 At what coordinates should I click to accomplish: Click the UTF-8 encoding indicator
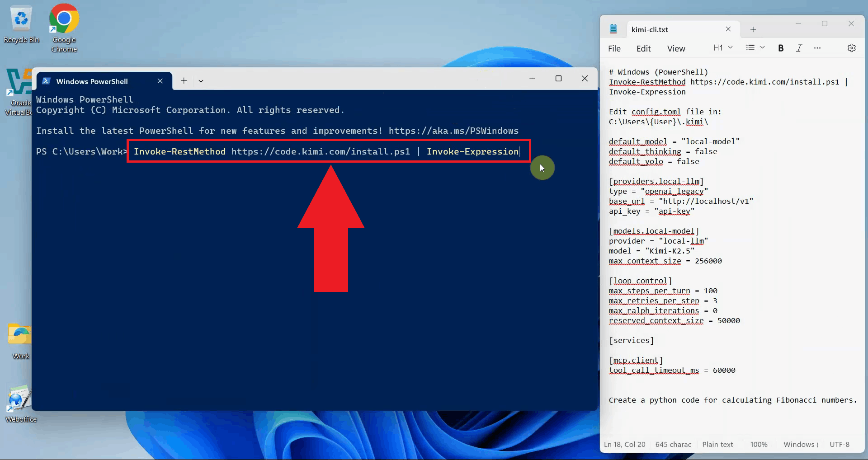point(839,444)
